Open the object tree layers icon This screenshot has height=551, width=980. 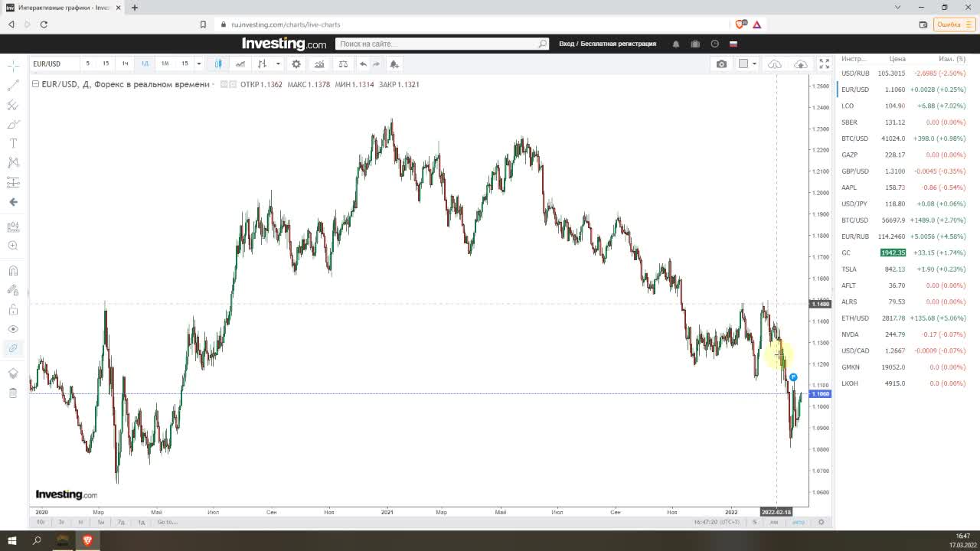(13, 373)
